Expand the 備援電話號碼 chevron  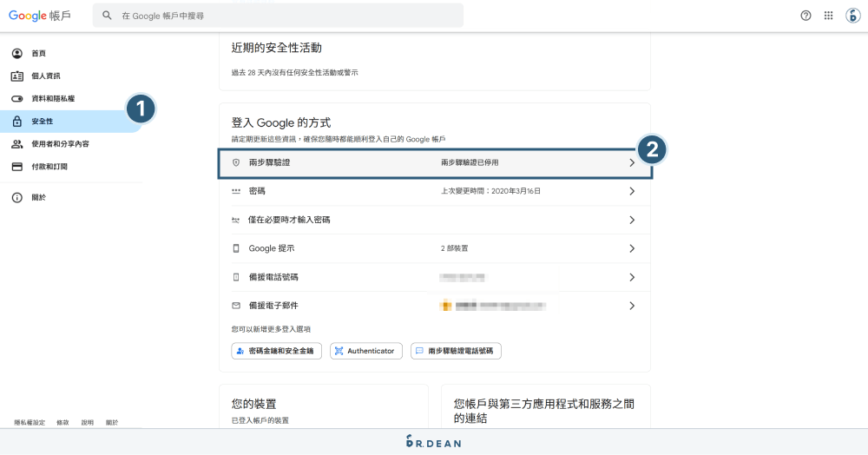[632, 277]
